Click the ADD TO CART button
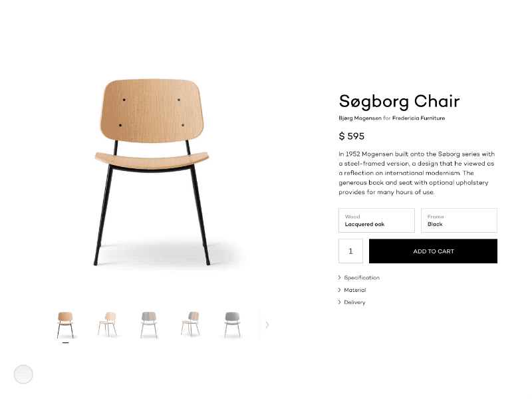Screen dimensions: 532x399 click(x=433, y=251)
